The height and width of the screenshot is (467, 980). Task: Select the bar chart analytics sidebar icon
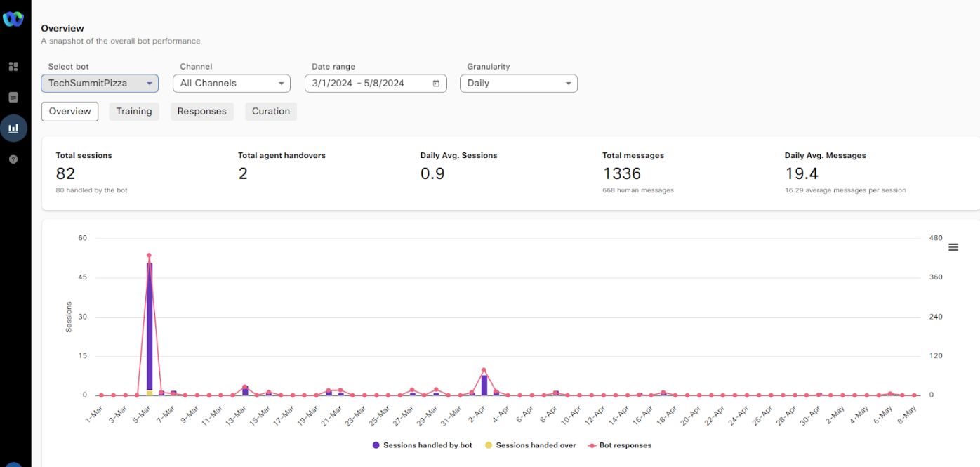click(x=13, y=129)
